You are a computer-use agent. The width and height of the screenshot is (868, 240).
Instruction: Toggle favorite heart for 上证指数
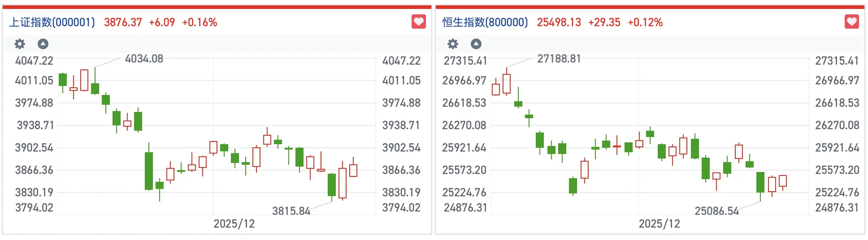(419, 21)
